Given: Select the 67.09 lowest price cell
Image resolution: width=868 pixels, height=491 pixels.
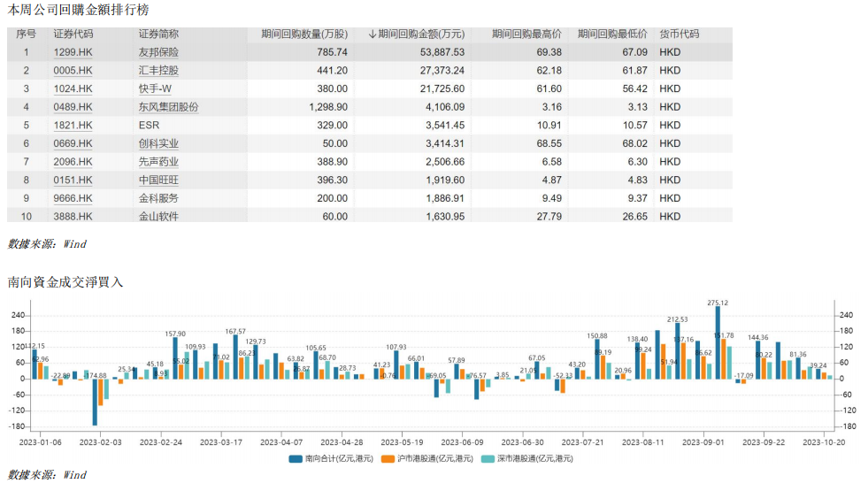Looking at the screenshot, I should pos(634,52).
